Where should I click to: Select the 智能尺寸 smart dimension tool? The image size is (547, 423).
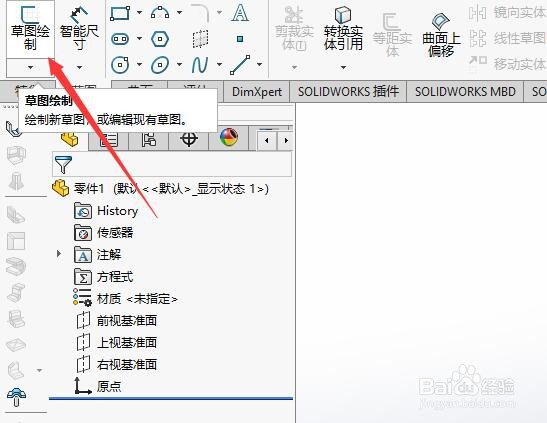79,29
